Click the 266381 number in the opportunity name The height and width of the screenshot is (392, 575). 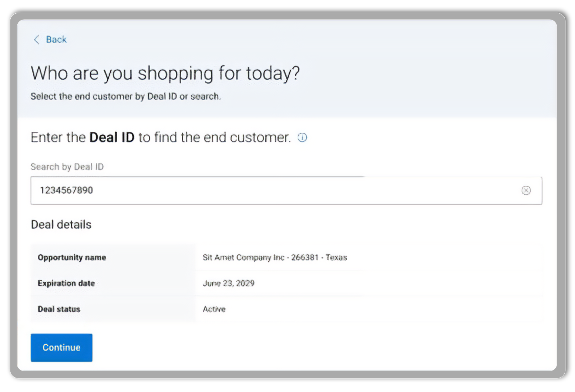305,257
